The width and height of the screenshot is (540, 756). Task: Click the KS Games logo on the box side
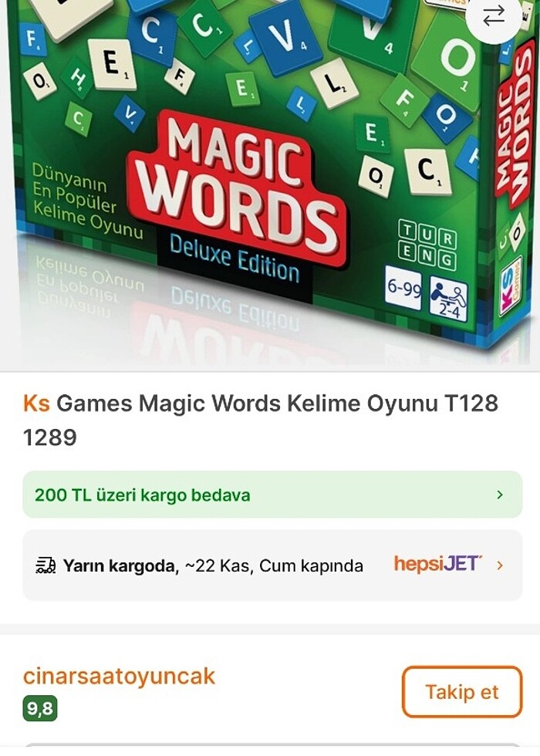pyautogui.click(x=510, y=285)
